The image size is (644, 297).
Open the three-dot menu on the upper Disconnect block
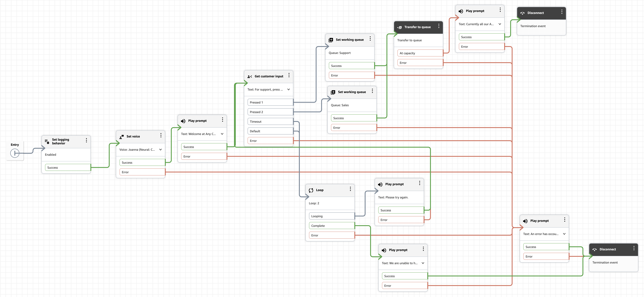pos(562,12)
